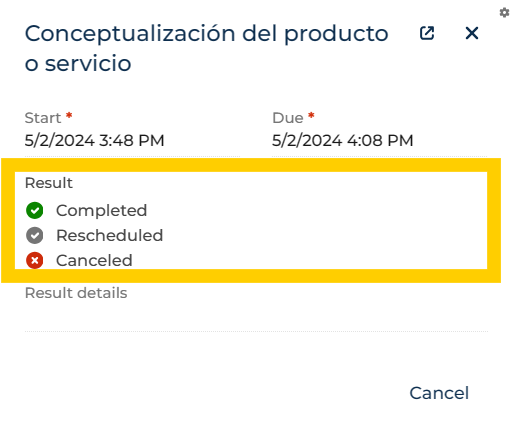Click the red Canceled cross icon

coord(35,260)
